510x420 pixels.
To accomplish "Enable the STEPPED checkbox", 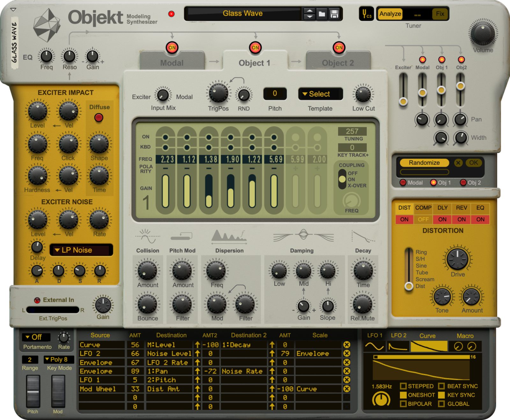I will [404, 386].
